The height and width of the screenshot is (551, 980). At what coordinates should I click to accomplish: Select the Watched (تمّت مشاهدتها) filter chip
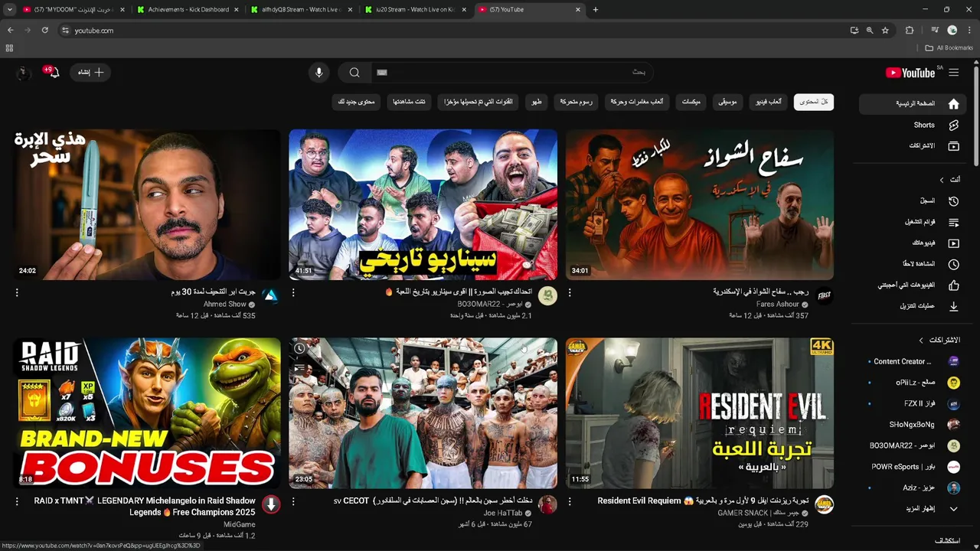coord(410,102)
